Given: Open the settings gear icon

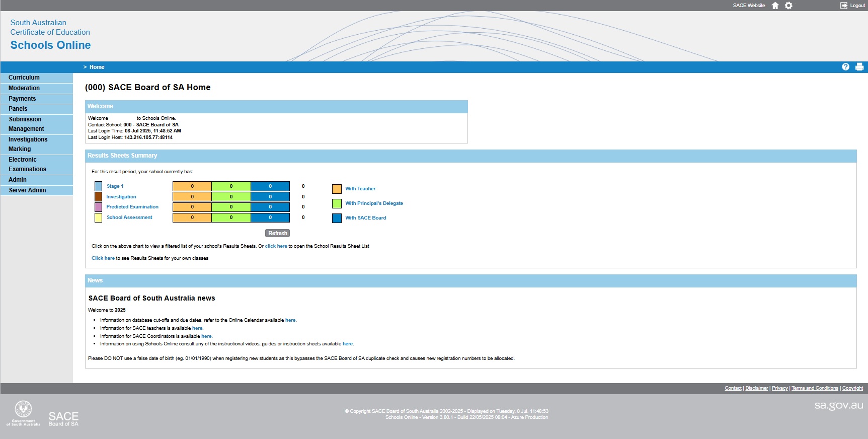Looking at the screenshot, I should (x=788, y=6).
